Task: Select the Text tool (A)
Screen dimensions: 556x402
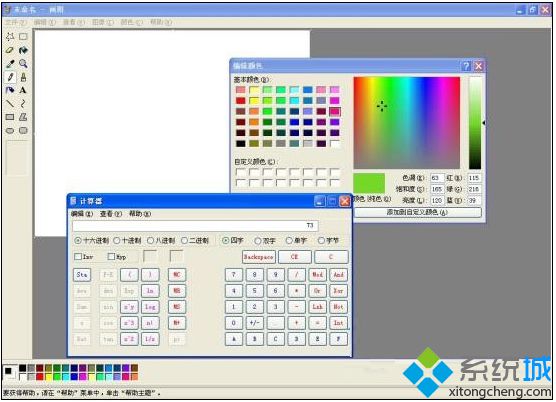Action: point(23,90)
